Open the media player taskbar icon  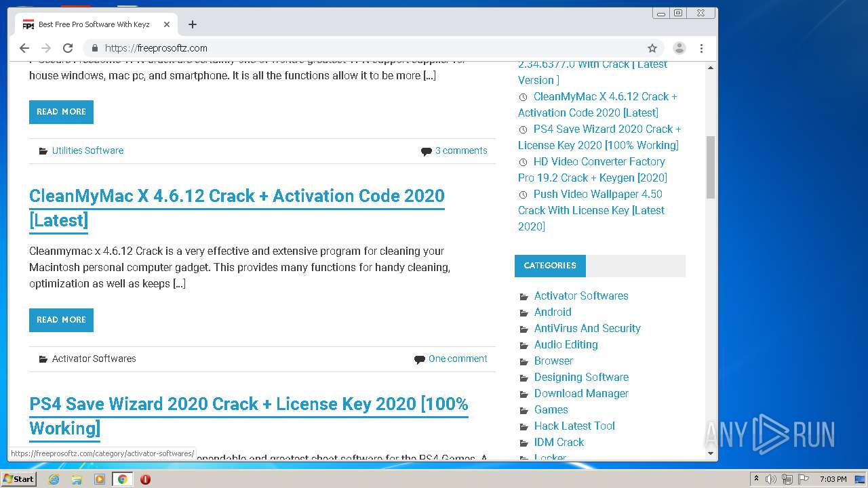(100, 479)
